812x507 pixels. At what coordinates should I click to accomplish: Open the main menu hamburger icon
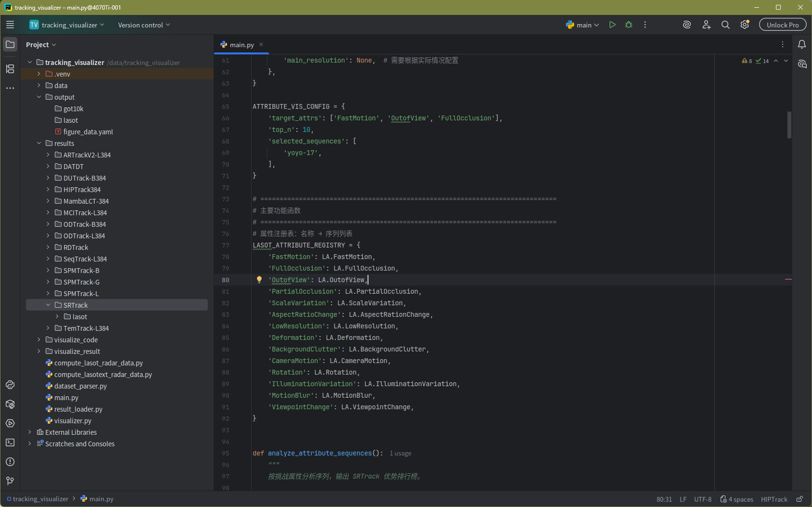(x=10, y=25)
